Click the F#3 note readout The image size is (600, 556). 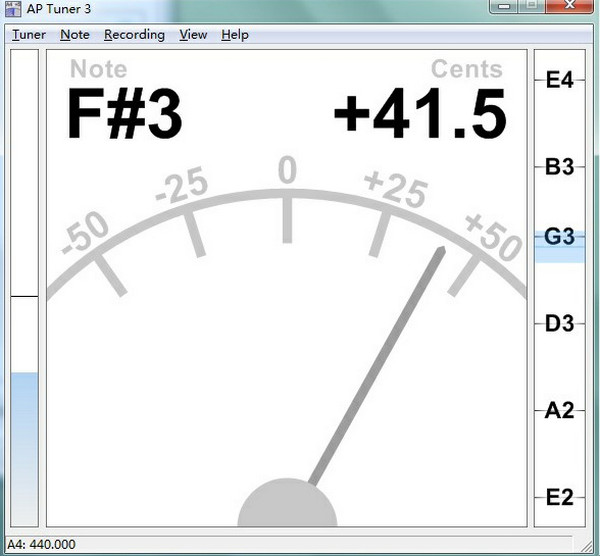click(124, 114)
